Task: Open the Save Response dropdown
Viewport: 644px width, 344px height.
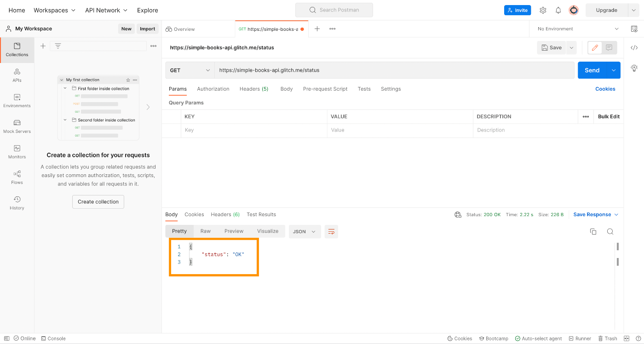Action: 596,214
